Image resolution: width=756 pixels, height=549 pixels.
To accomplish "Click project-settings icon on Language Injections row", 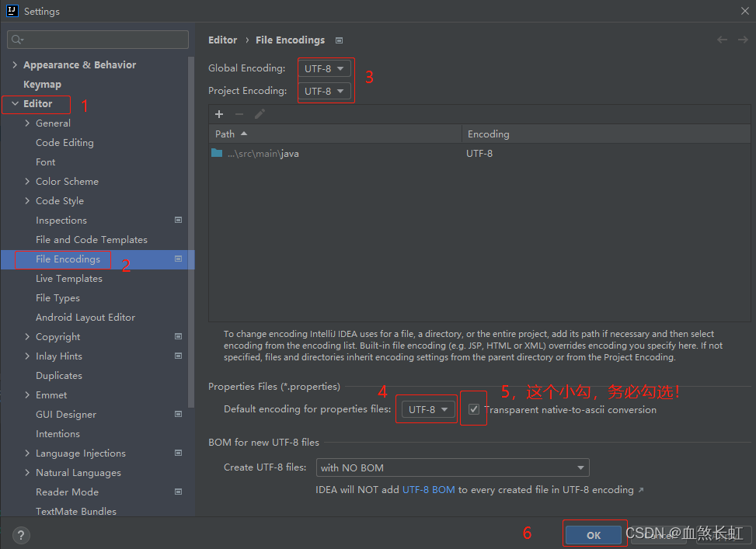I will [x=179, y=453].
